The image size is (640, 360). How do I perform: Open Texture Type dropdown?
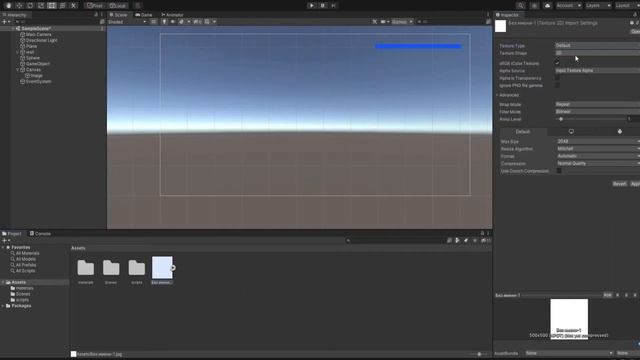(x=597, y=46)
